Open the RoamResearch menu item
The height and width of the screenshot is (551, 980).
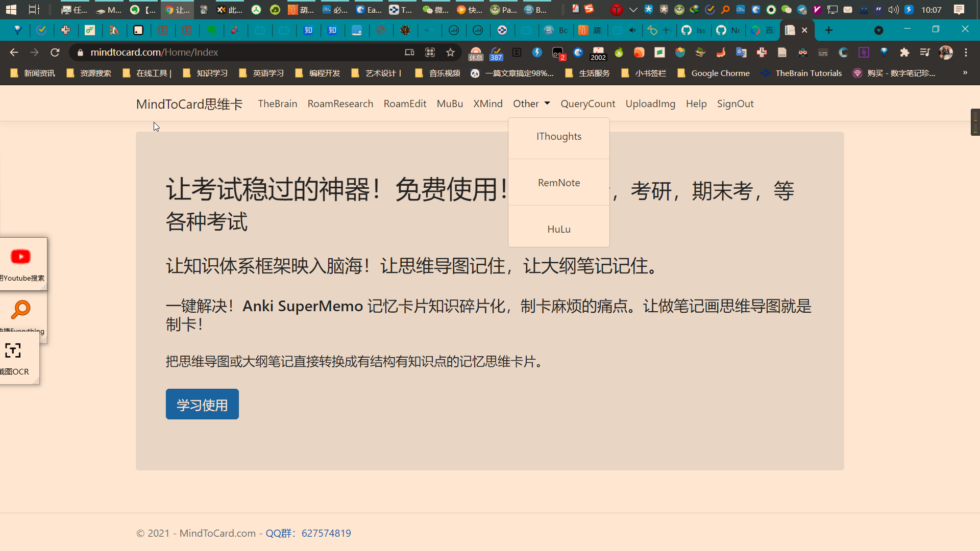pos(340,104)
